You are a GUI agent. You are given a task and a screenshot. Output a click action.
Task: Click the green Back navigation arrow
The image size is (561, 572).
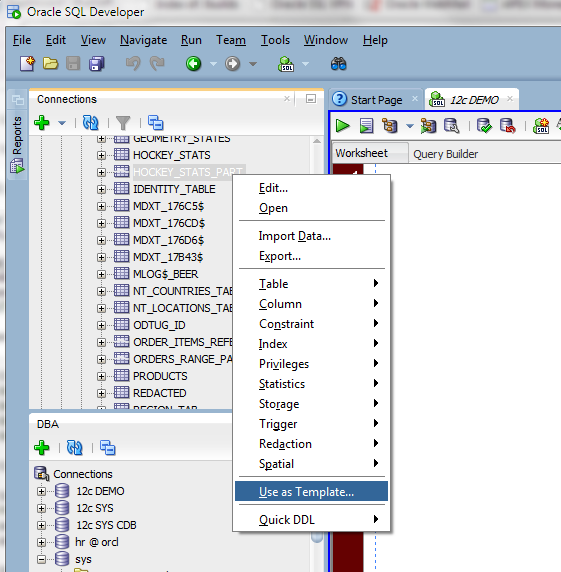tap(193, 64)
